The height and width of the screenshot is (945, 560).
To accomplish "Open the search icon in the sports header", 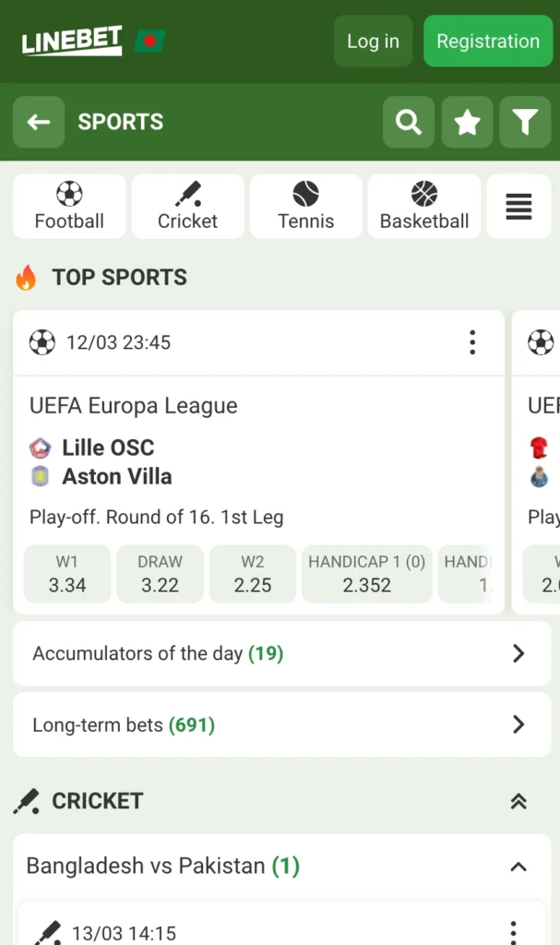I will pyautogui.click(x=408, y=122).
